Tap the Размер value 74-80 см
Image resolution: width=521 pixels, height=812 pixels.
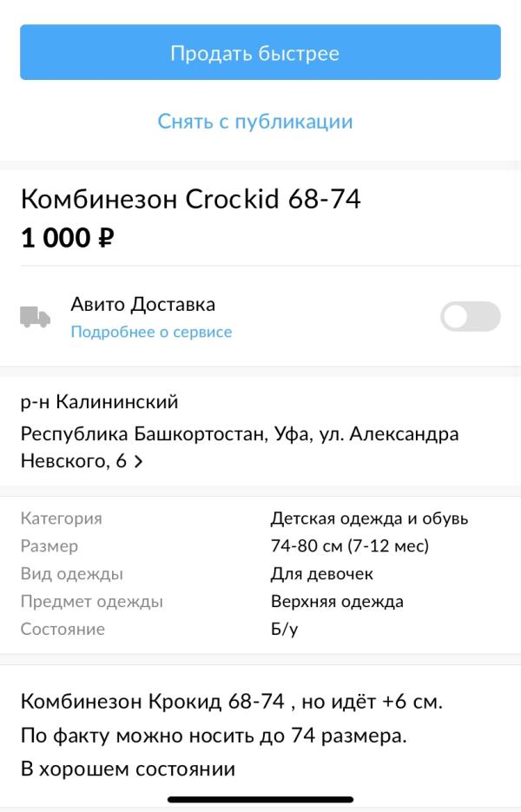(x=350, y=546)
